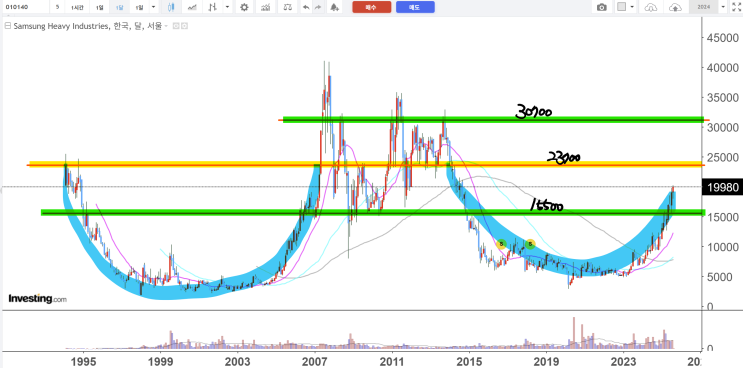Screen dimensions: 743x368
Task: Click the 2019 label on time axis
Action: click(x=546, y=362)
